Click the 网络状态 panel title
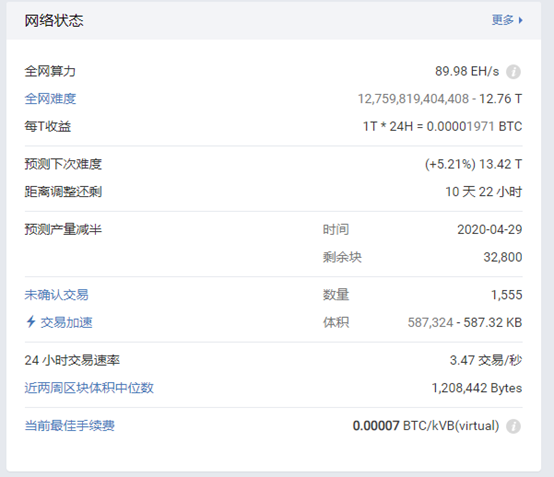 54,20
